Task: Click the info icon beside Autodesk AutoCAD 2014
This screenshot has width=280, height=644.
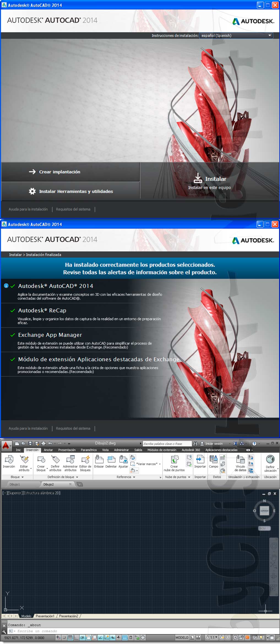Action: 6,286
